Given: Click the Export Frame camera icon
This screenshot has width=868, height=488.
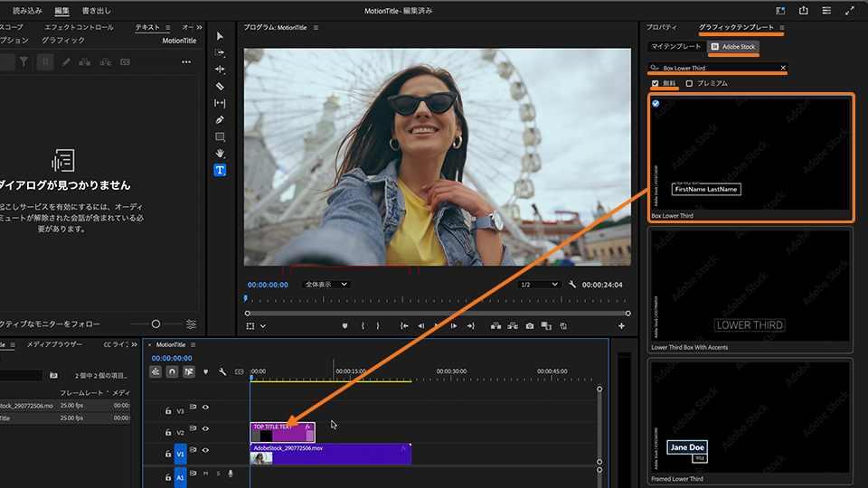Looking at the screenshot, I should pos(530,325).
